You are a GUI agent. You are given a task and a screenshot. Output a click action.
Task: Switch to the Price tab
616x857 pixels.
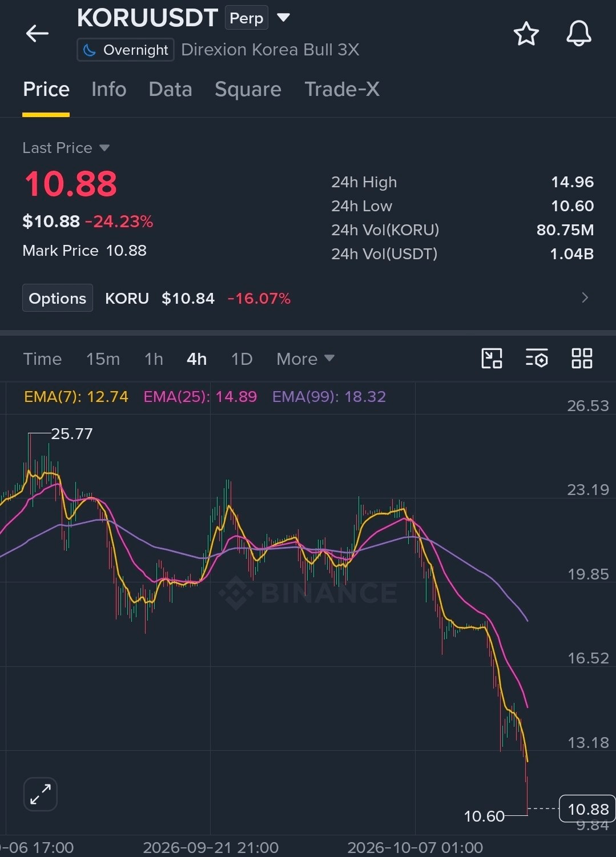tap(46, 90)
